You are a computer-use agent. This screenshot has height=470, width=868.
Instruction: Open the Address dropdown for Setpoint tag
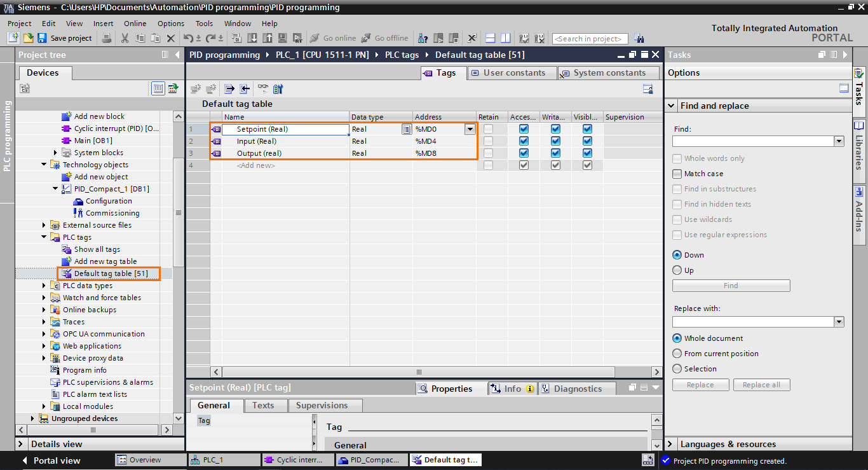[x=470, y=128]
